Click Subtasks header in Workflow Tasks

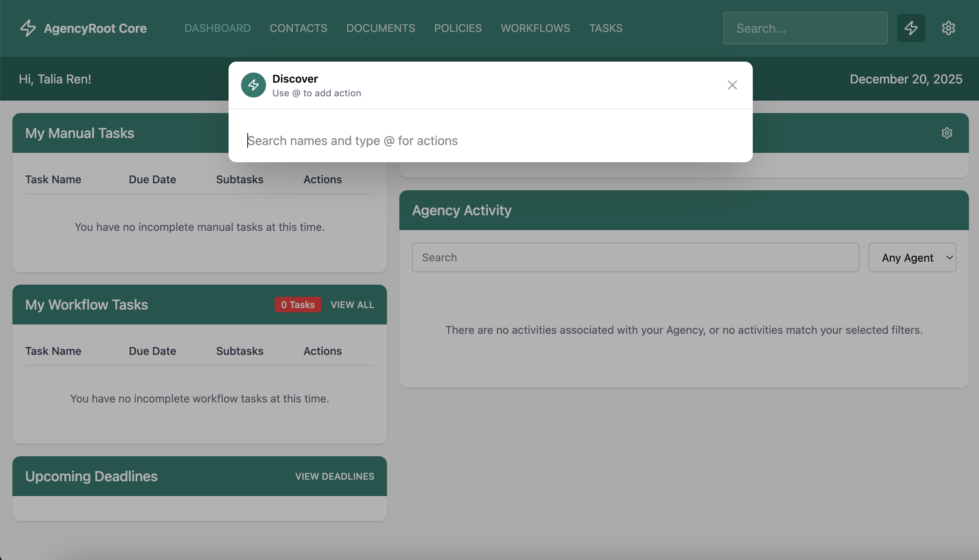pos(239,351)
